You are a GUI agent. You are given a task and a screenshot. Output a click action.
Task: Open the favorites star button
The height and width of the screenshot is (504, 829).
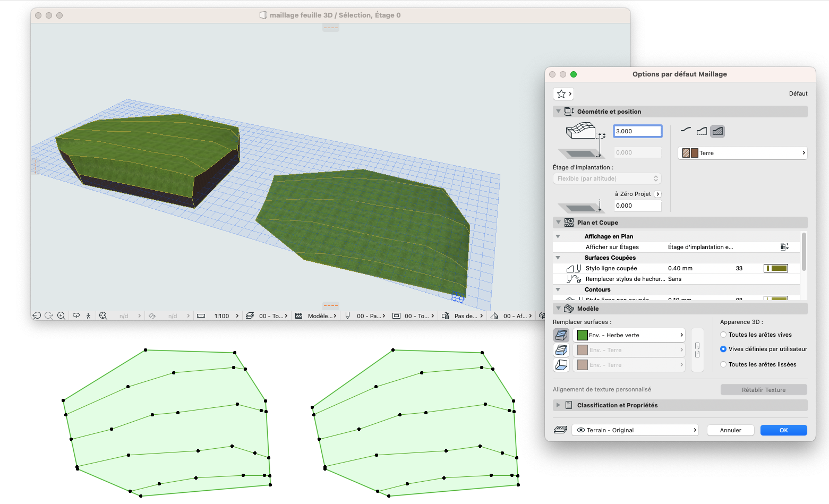[x=563, y=94]
